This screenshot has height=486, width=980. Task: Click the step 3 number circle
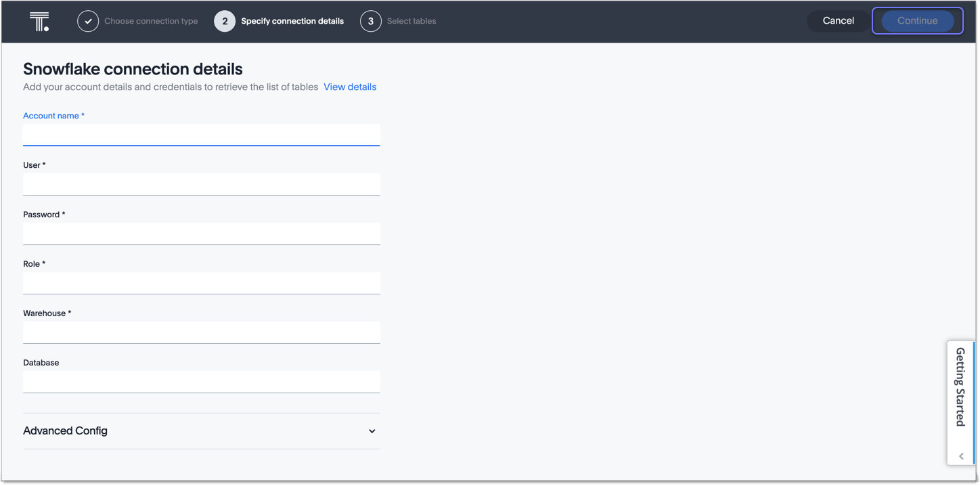pos(370,21)
